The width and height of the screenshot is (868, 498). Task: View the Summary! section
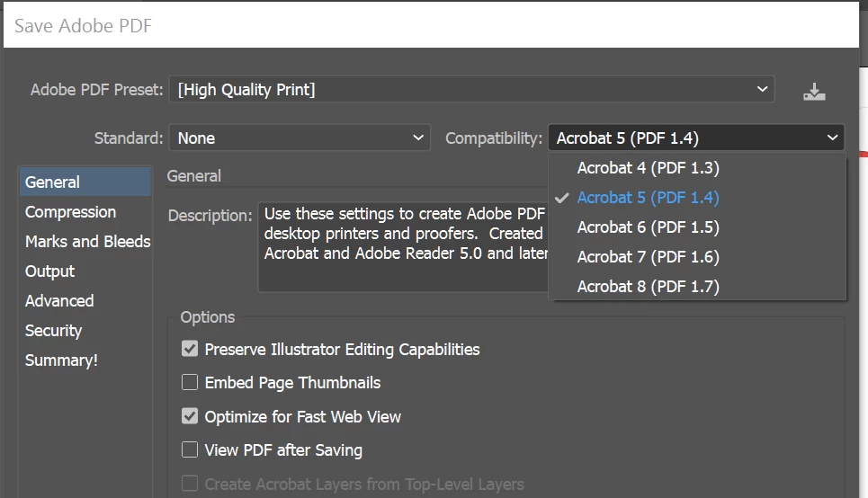coord(85,360)
